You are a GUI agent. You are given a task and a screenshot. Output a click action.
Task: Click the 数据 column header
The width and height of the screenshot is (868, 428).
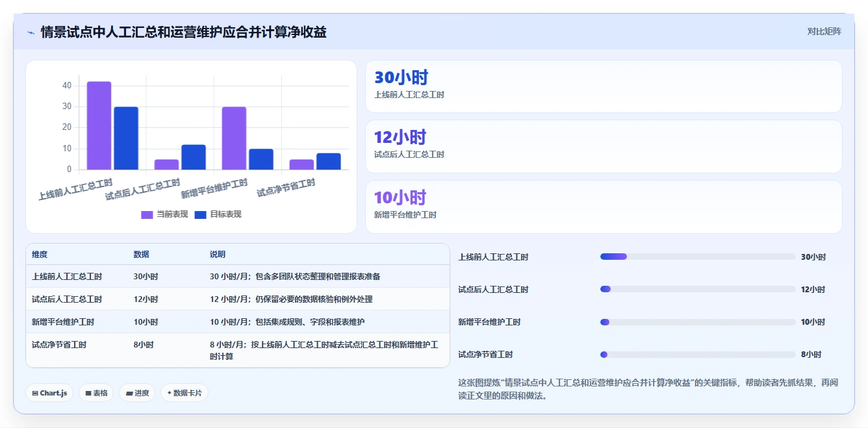coord(141,255)
